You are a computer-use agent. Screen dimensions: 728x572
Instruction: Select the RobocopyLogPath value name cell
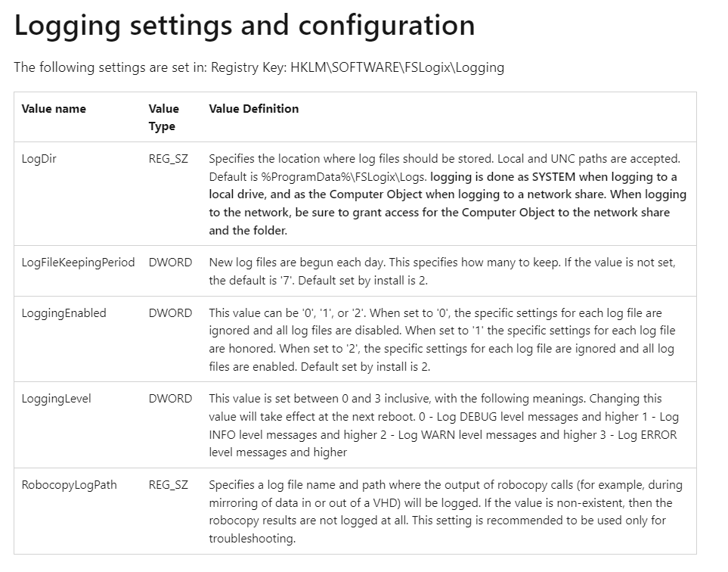tap(69, 484)
